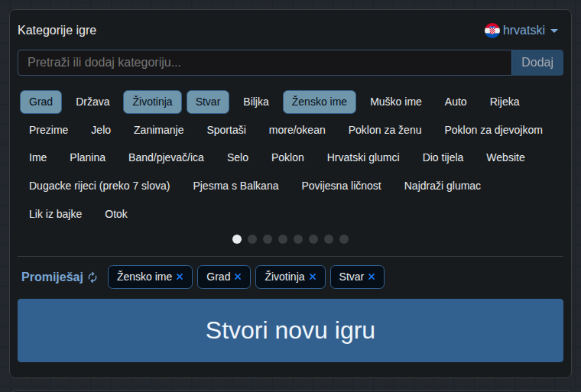Select the Selo category
The height and width of the screenshot is (392, 581).
point(238,158)
